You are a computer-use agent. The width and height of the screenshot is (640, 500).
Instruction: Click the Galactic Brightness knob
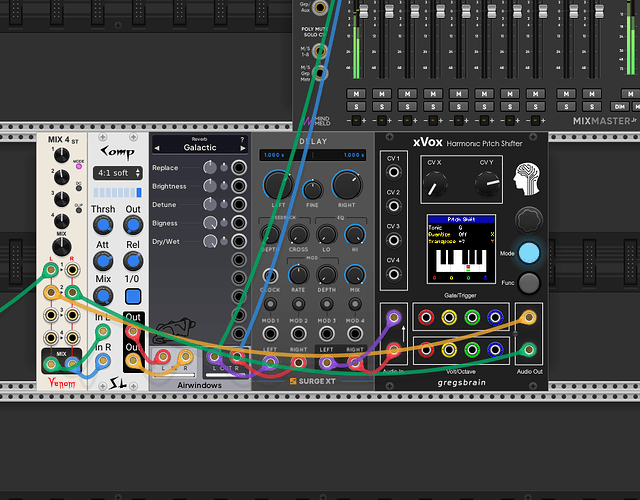pos(209,186)
